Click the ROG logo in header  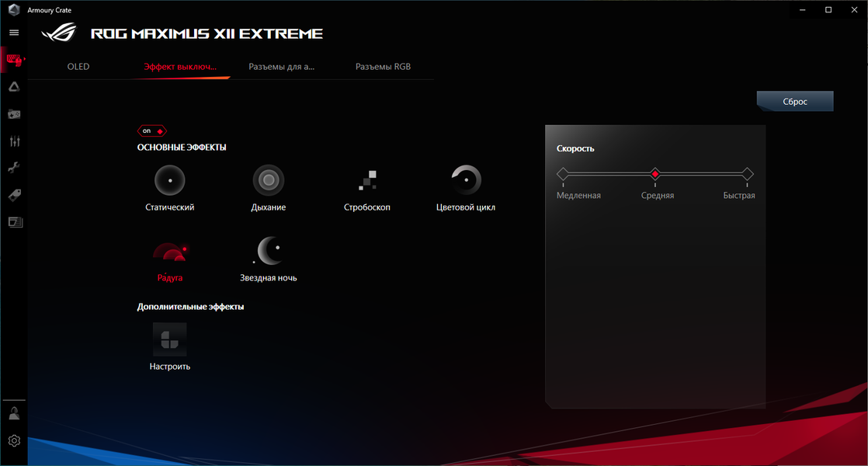60,33
